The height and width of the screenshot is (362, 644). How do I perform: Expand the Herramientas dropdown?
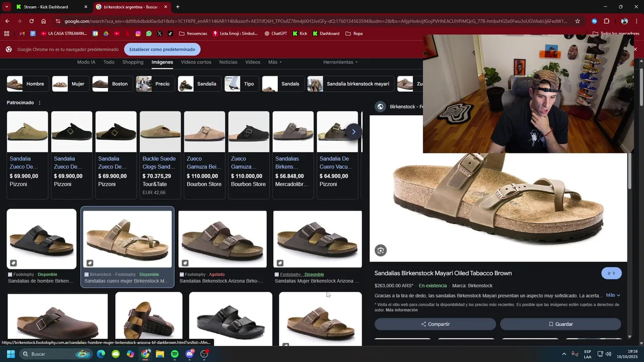coord(340,62)
